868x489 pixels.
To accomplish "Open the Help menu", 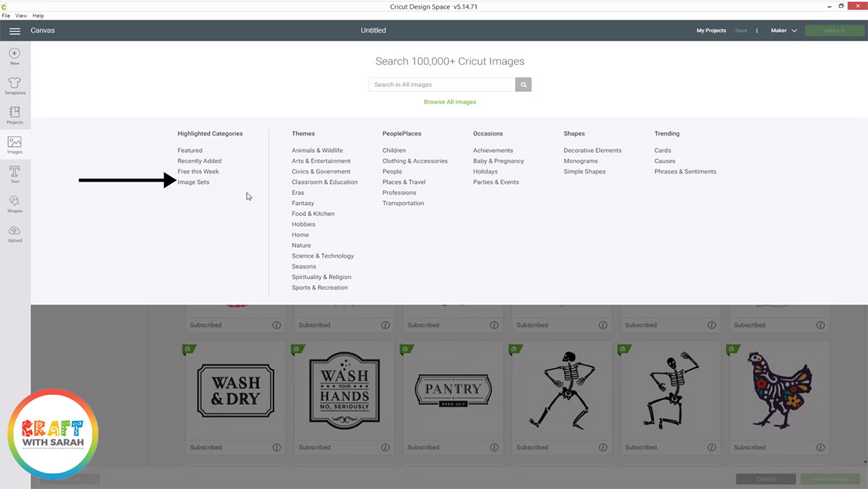I will point(38,15).
